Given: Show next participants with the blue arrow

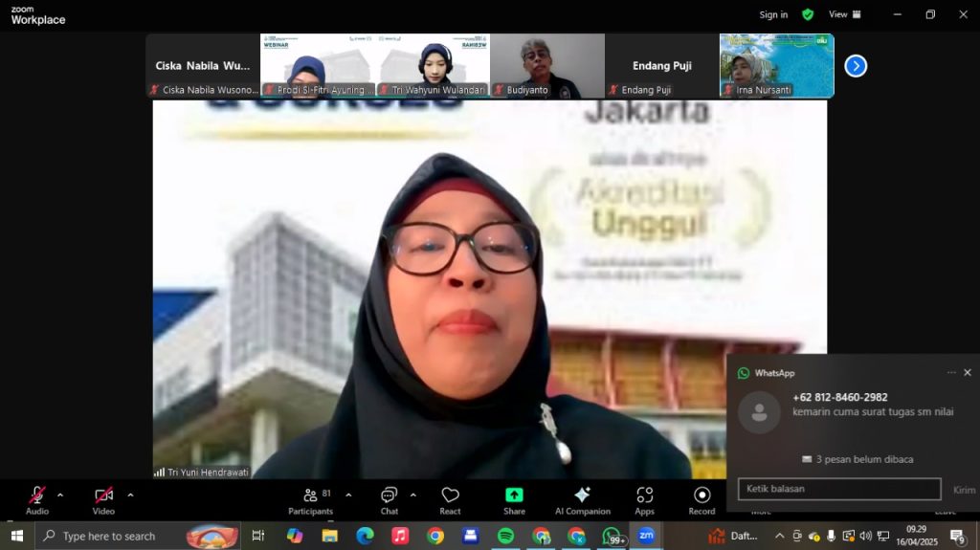Looking at the screenshot, I should tap(856, 66).
